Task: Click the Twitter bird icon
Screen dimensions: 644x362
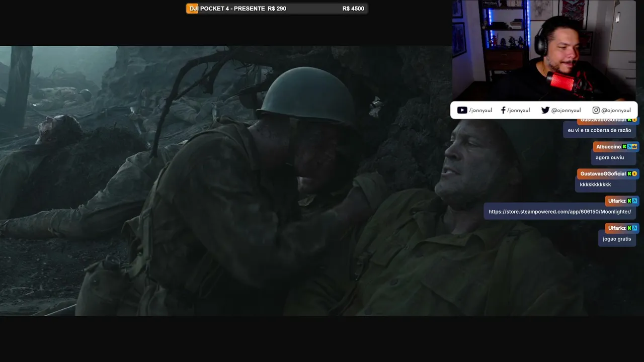Action: click(545, 110)
